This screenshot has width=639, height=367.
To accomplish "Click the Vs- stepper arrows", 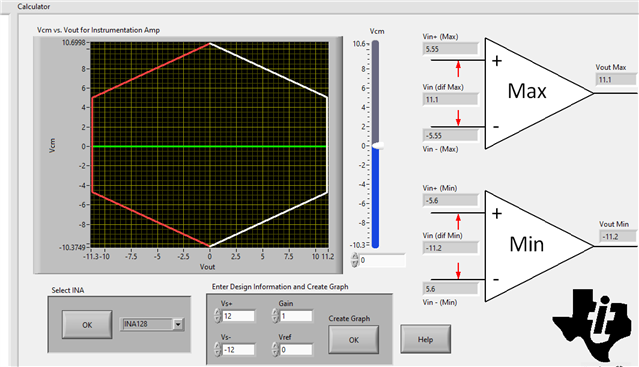I will [x=218, y=349].
